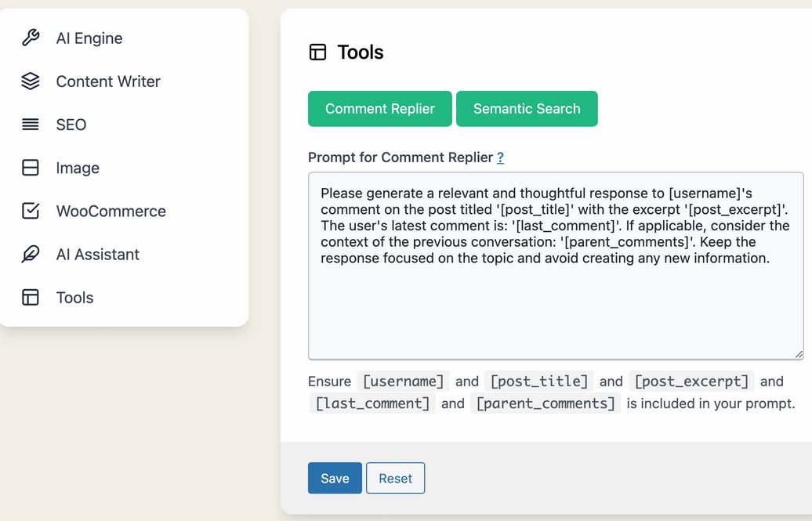Image resolution: width=812 pixels, height=521 pixels.
Task: Click the split rectangle icon beside Image
Action: (x=31, y=168)
